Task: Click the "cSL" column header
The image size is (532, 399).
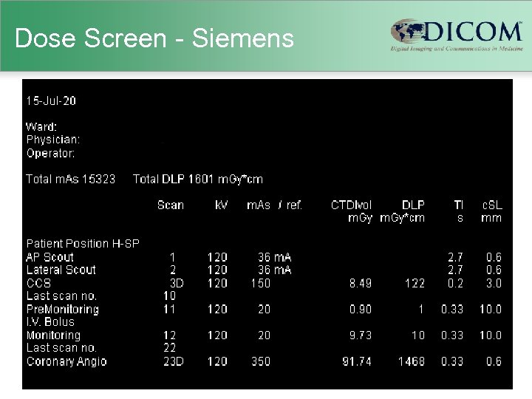Action: point(492,205)
